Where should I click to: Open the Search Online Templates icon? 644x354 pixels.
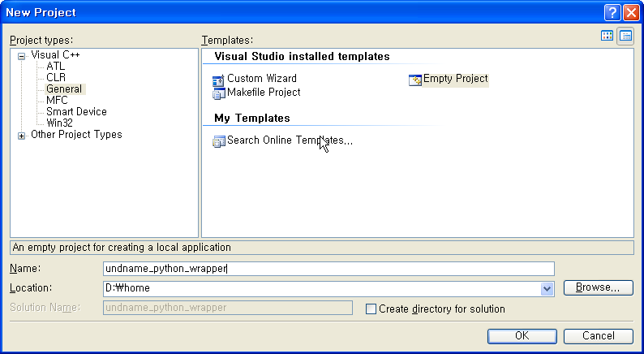click(x=218, y=141)
